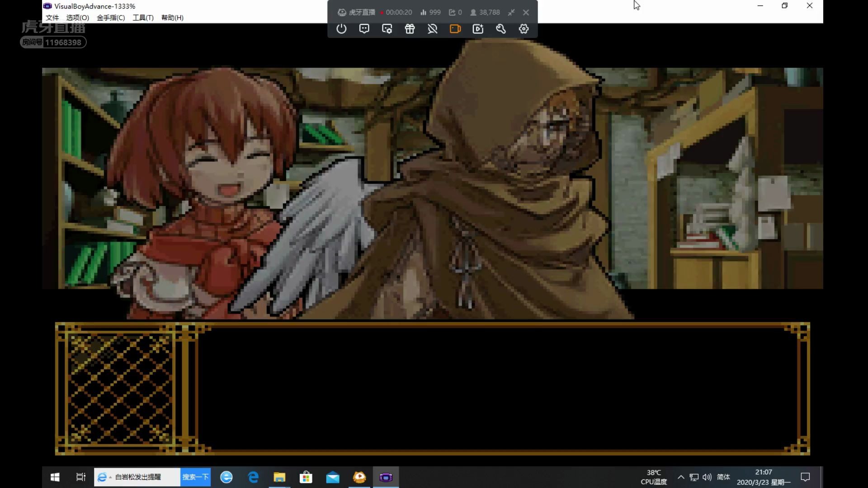The image size is (868, 488).
Task: Open the 文件 menu
Action: (52, 18)
